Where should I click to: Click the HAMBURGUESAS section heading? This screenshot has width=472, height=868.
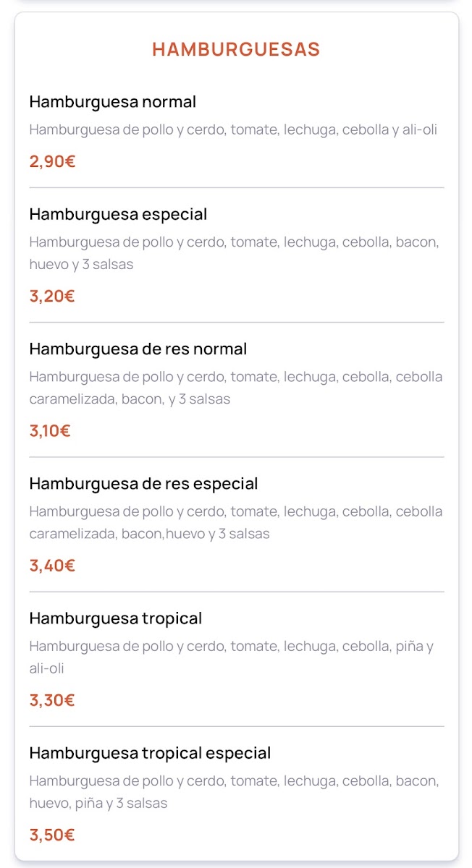[x=236, y=49]
